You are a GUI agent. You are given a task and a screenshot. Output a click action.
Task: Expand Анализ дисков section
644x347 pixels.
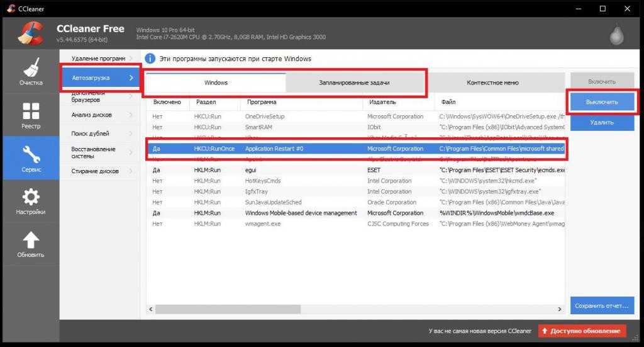pyautogui.click(x=99, y=115)
